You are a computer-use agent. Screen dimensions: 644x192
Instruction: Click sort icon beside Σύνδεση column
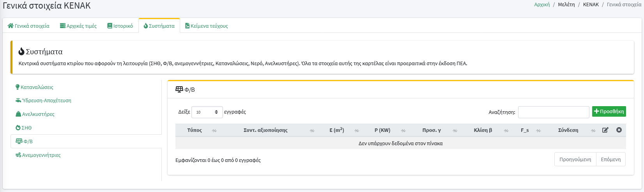(593, 131)
